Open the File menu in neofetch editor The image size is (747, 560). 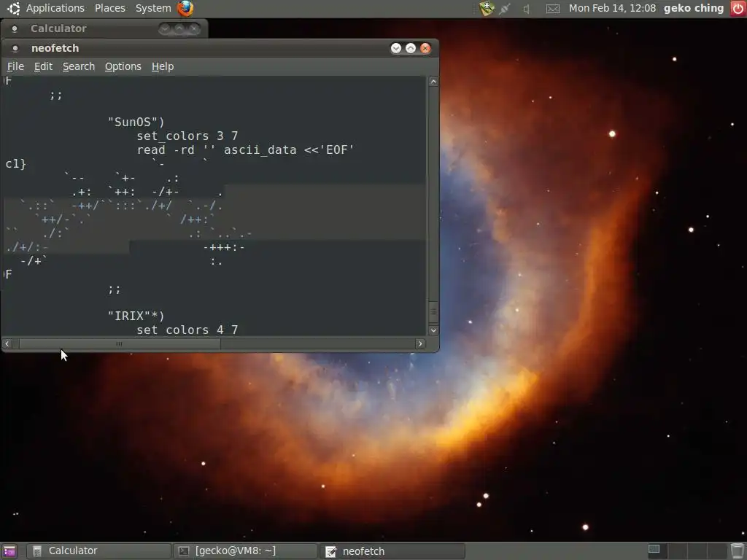click(x=16, y=66)
